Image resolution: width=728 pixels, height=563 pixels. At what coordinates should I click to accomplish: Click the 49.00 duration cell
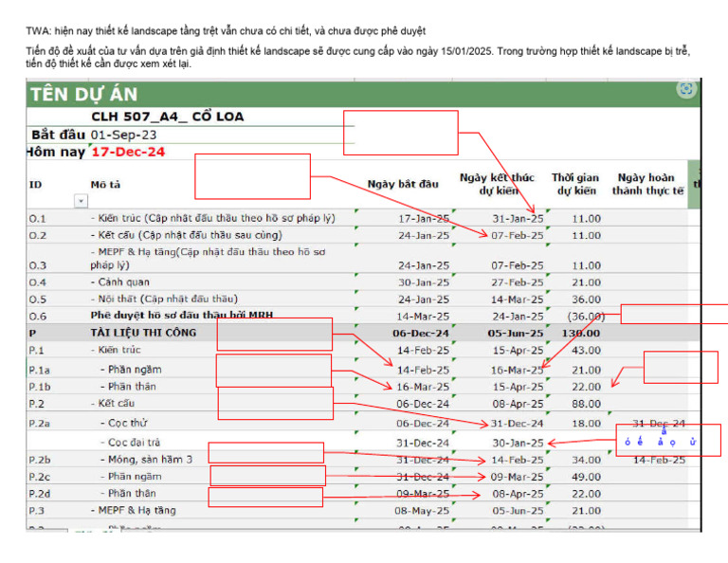[586, 477]
